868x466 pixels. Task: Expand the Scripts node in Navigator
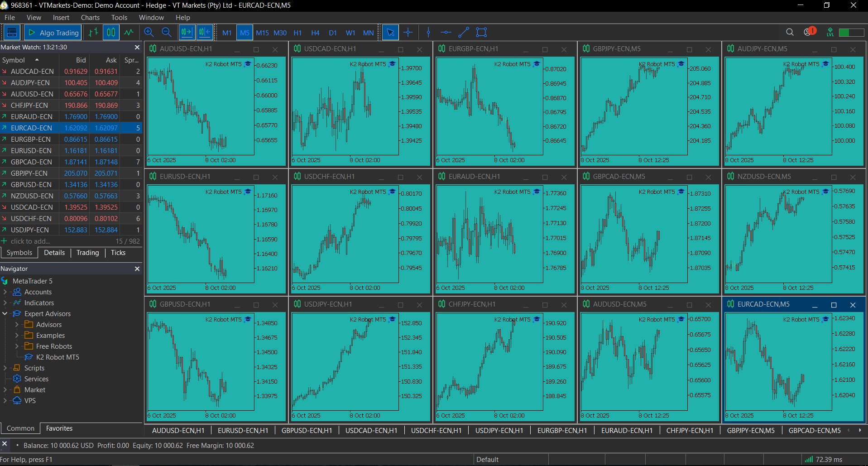point(5,368)
